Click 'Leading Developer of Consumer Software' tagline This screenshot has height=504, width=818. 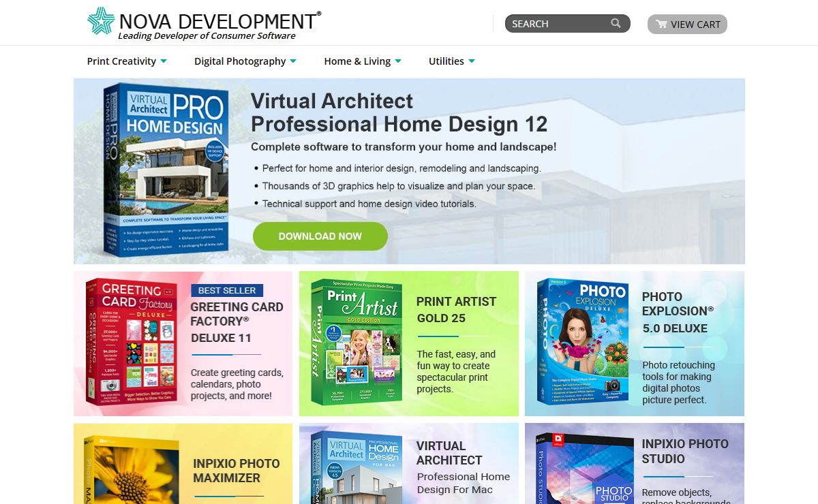pyautogui.click(x=207, y=36)
